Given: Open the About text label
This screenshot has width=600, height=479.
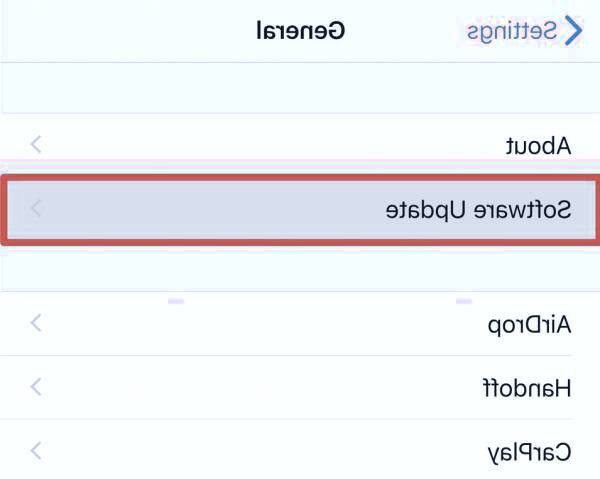Looking at the screenshot, I should click(x=536, y=145).
